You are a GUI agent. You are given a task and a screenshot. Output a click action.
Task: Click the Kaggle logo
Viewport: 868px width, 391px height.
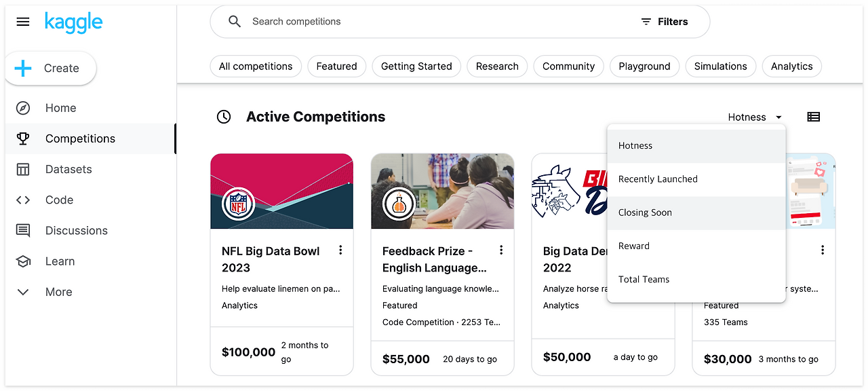[73, 22]
